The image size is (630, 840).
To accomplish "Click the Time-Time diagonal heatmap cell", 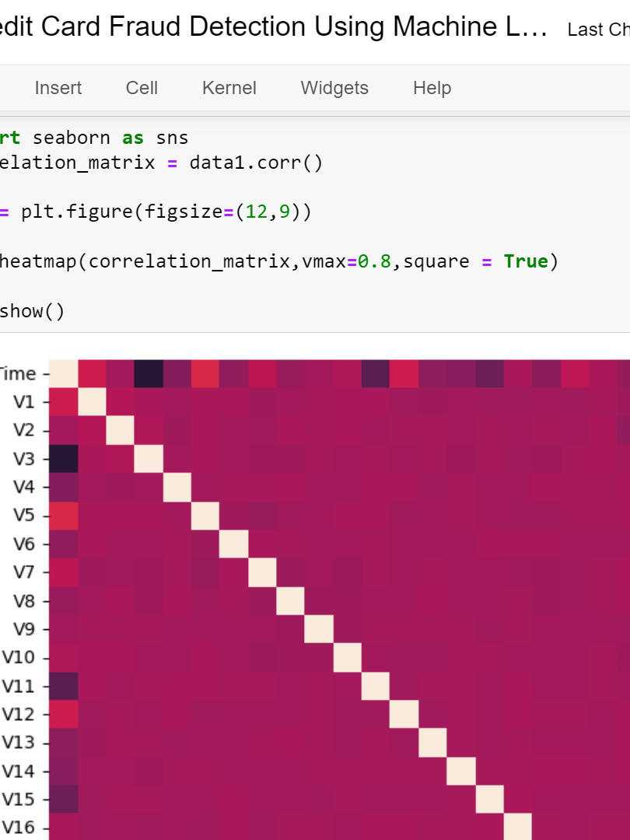I will (64, 373).
